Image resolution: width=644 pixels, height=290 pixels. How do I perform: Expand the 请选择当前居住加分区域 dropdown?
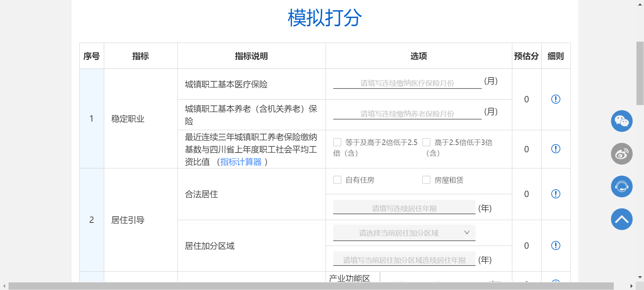click(404, 233)
